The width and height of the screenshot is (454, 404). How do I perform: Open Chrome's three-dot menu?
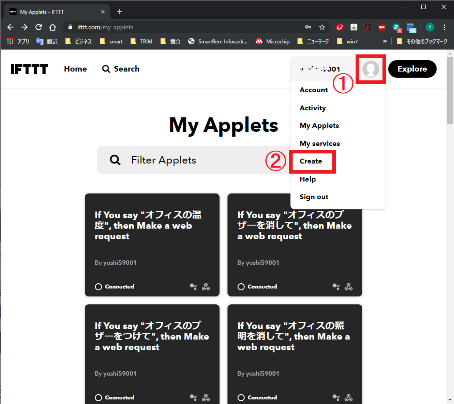pos(444,27)
